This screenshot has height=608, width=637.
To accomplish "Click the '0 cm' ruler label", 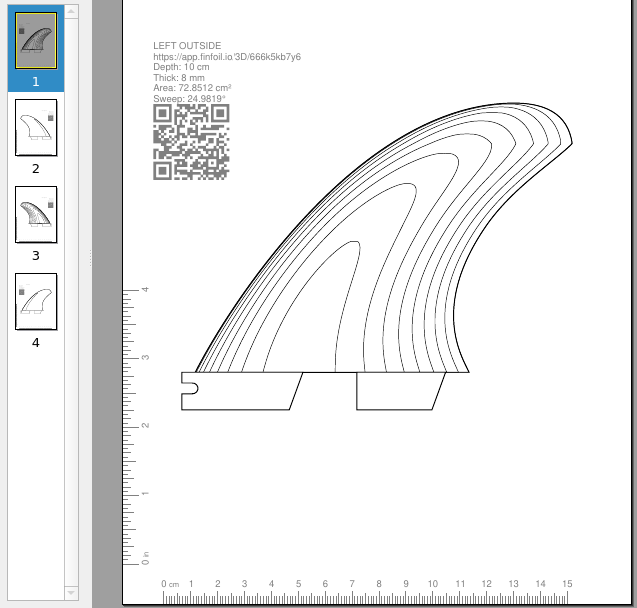I will (170, 584).
